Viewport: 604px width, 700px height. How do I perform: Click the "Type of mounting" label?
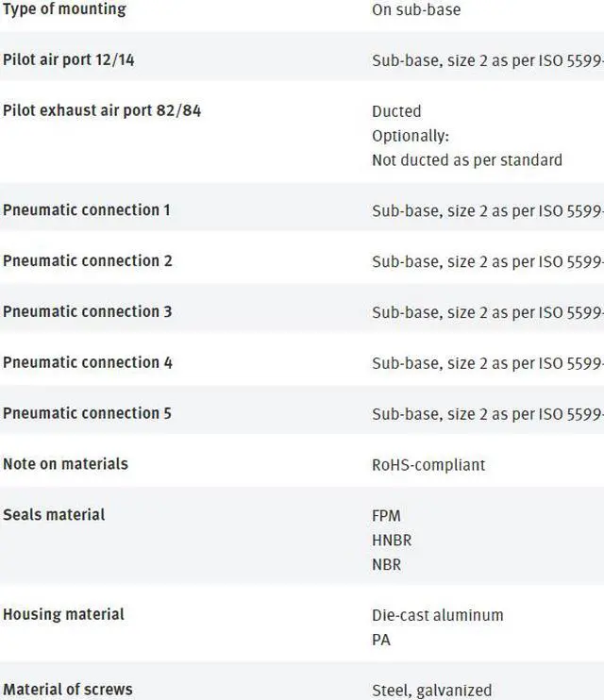tap(64, 9)
